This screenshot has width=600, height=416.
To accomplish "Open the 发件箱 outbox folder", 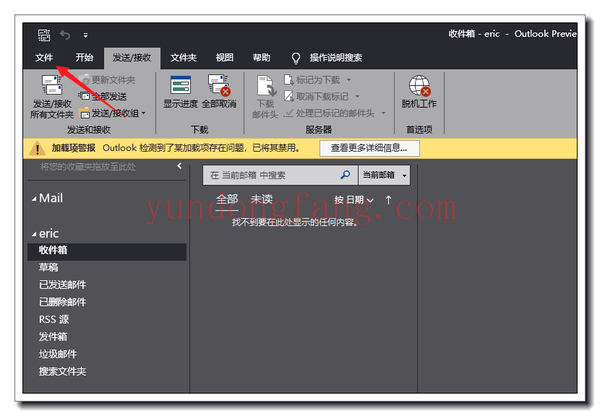I will (53, 337).
